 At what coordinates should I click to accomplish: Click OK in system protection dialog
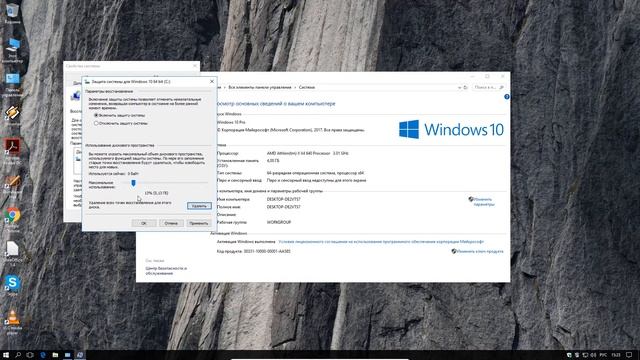pyautogui.click(x=144, y=223)
